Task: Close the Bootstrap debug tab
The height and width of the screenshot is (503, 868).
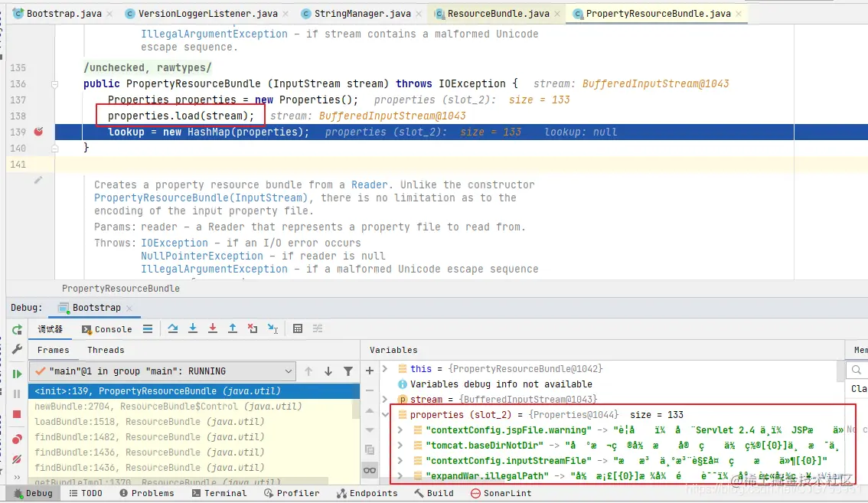Action: pos(129,308)
